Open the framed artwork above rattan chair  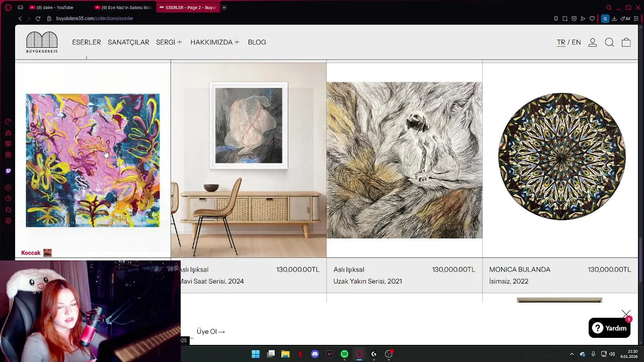[x=249, y=126]
